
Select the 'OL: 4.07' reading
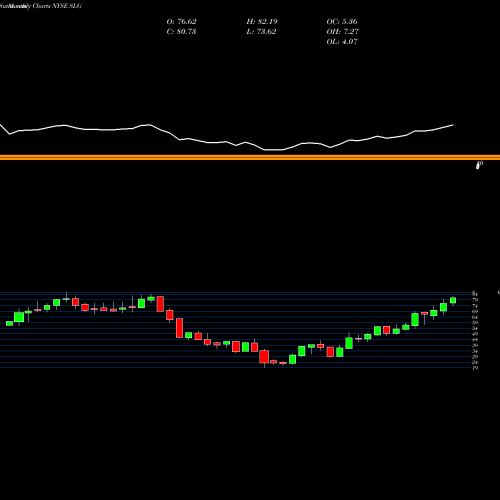[x=342, y=42]
